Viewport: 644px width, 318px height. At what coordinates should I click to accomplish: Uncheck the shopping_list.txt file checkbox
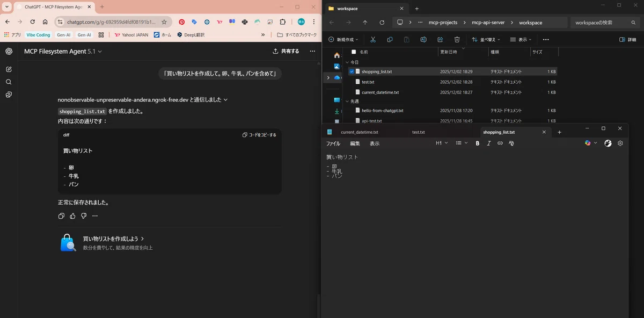pyautogui.click(x=352, y=71)
